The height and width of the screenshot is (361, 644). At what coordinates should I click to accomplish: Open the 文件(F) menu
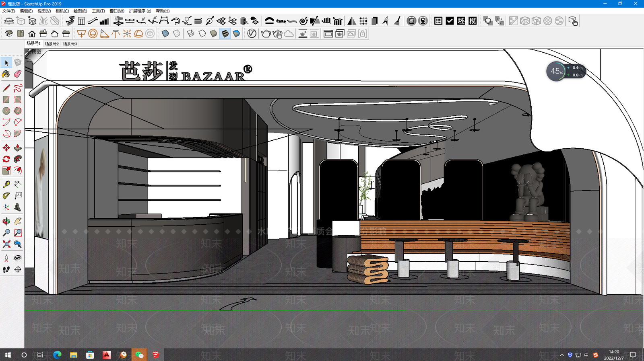tap(8, 11)
